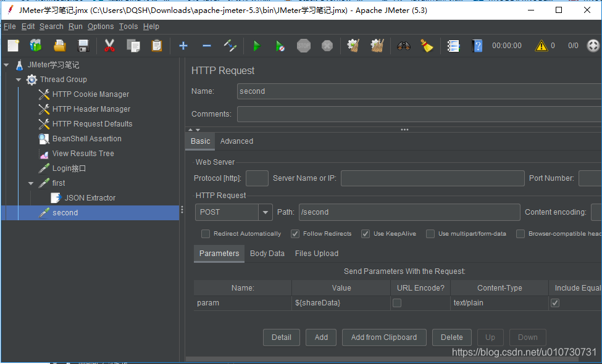The image size is (602, 364).
Task: Open the Help menu
Action: pos(151,27)
